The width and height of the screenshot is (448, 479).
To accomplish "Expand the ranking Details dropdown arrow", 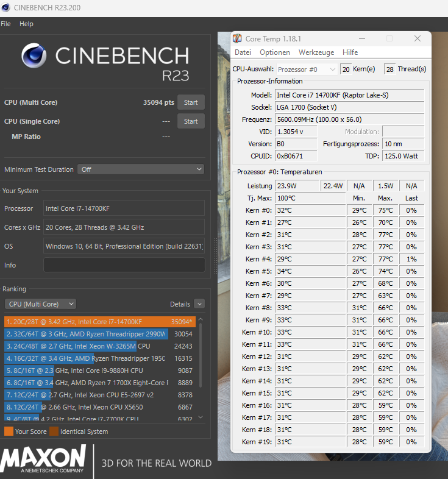I will tap(199, 304).
